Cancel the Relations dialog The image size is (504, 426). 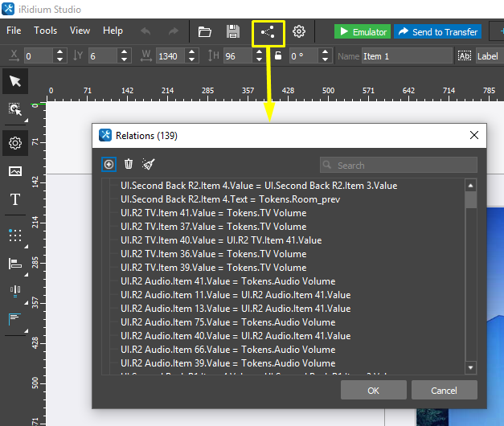(445, 391)
